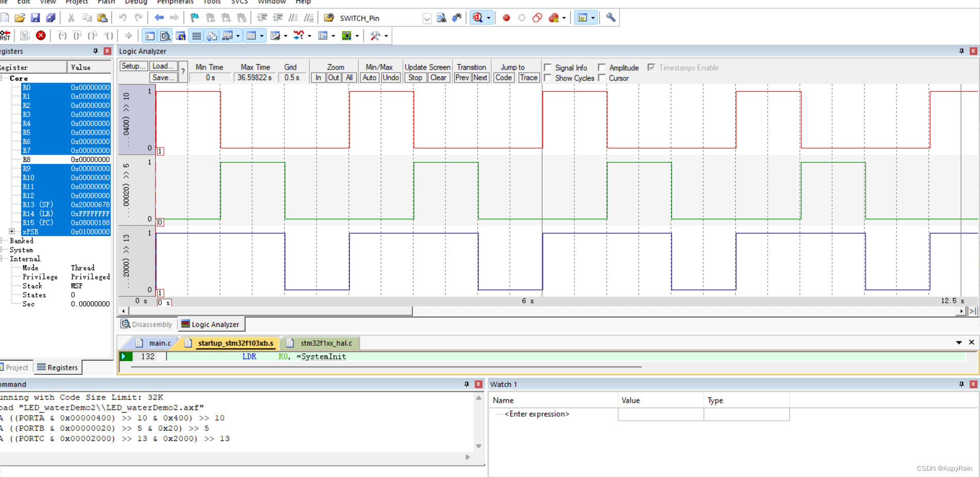This screenshot has width=980, height=477.
Task: Enable the Show Cycles checkbox
Action: click(548, 78)
